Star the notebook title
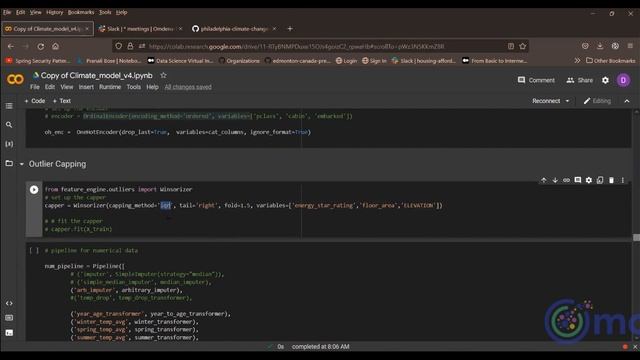This screenshot has width=640, height=360. [163, 76]
